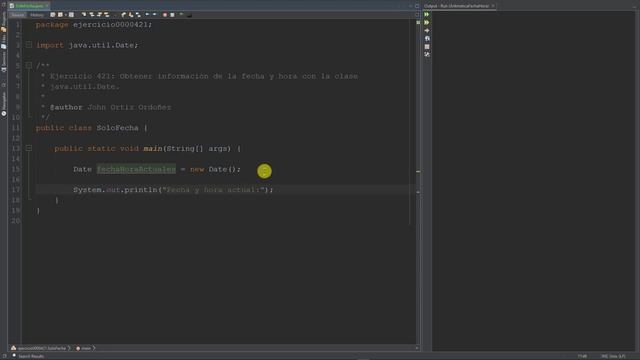Open the dropdown arrow next to the back icon
Screen dimensions: 640x360
pyautogui.click(x=66, y=15)
